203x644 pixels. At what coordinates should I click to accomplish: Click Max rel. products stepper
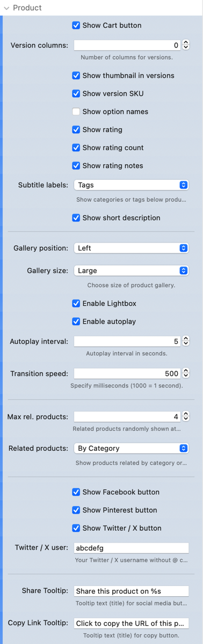[186, 416]
